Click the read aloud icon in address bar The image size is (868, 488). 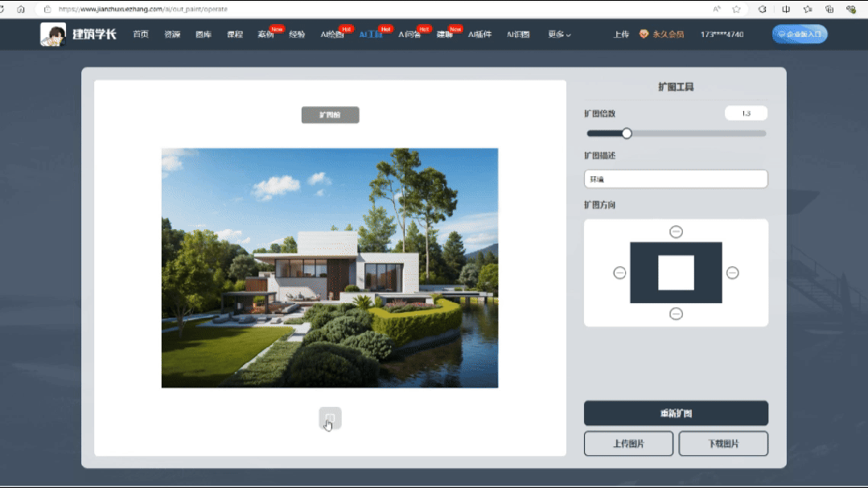tap(717, 9)
